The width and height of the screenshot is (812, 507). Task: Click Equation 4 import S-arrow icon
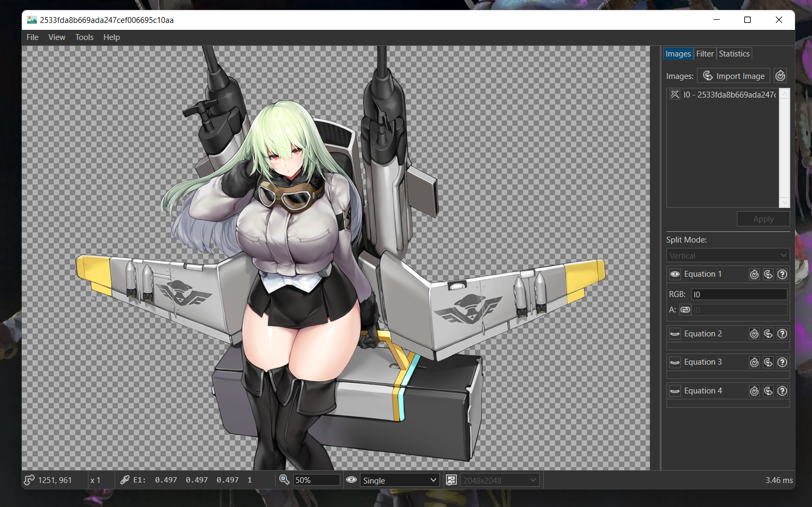pos(768,391)
